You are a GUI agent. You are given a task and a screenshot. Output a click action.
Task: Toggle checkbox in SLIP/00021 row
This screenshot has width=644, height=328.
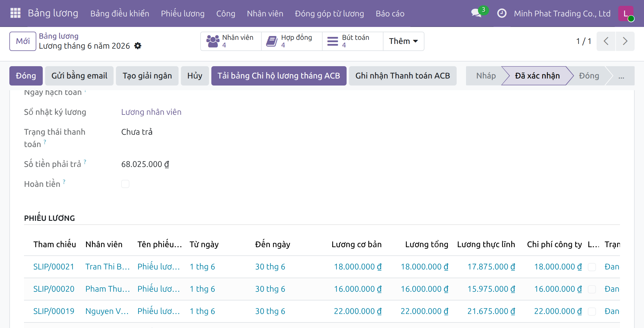point(592,267)
